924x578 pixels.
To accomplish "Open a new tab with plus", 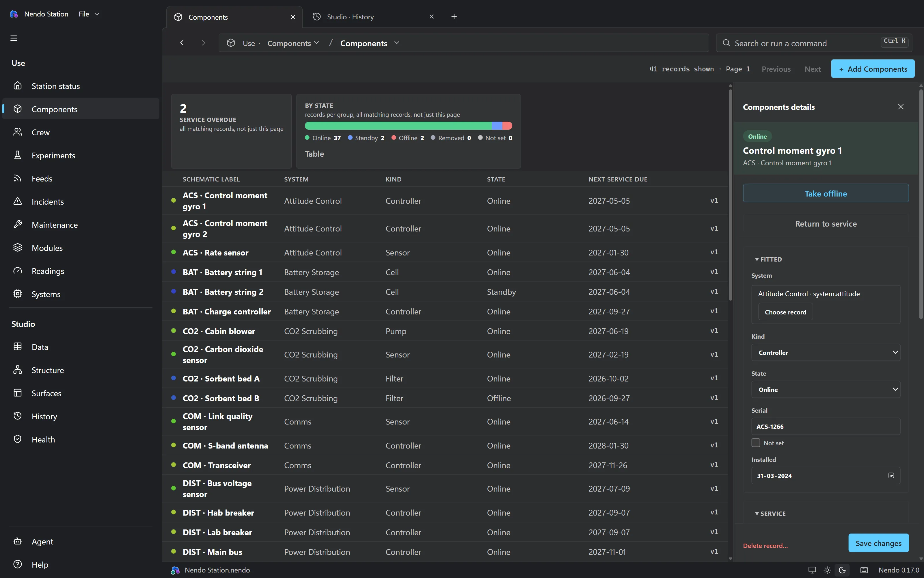I will point(454,16).
